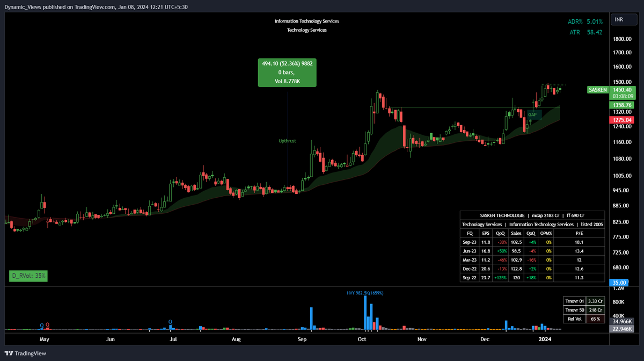Click the 22.946K volume axis label

pos(621,328)
